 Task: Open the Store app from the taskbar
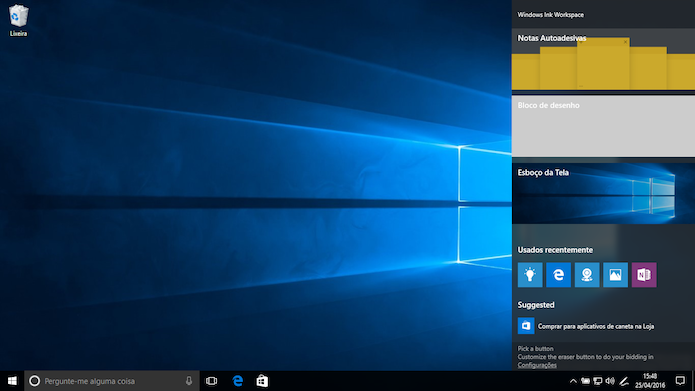(262, 381)
